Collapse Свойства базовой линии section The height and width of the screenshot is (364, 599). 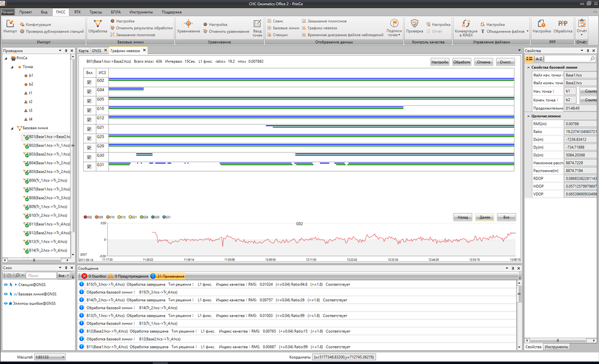[x=528, y=67]
